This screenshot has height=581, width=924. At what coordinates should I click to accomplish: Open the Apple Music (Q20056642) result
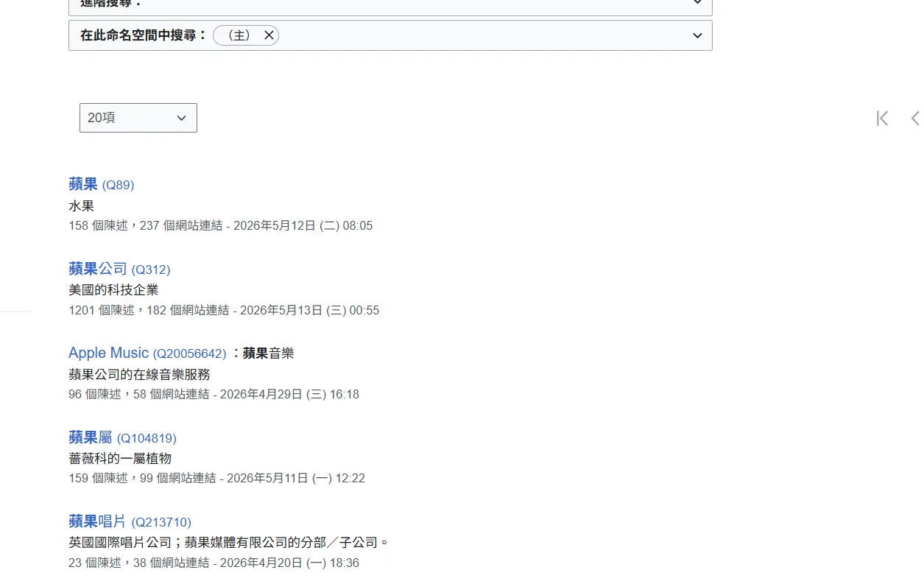click(x=147, y=353)
